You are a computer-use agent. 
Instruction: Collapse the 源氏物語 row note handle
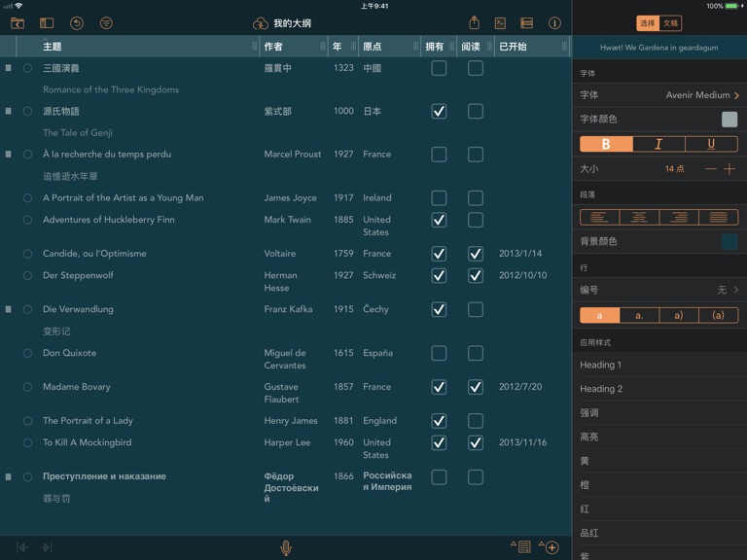(8, 111)
